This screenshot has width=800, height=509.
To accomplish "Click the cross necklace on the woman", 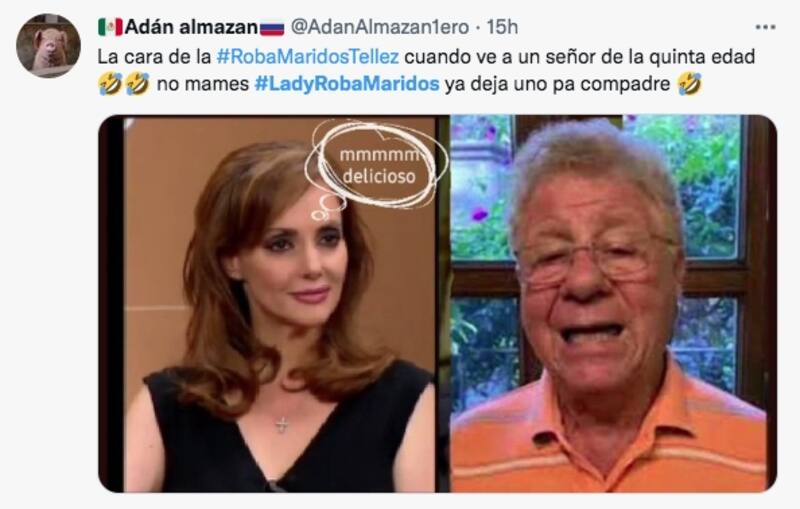I will tap(282, 424).
